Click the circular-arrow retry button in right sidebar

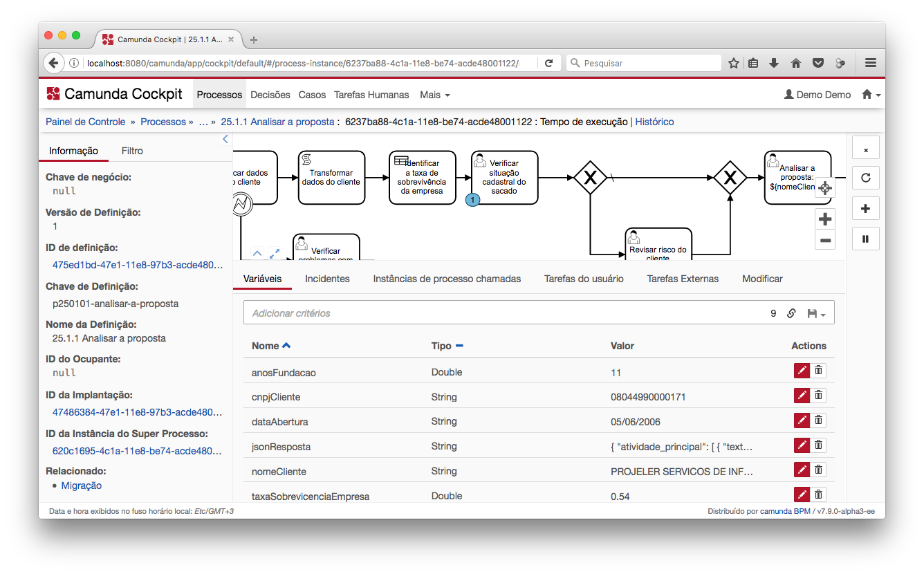coord(865,178)
